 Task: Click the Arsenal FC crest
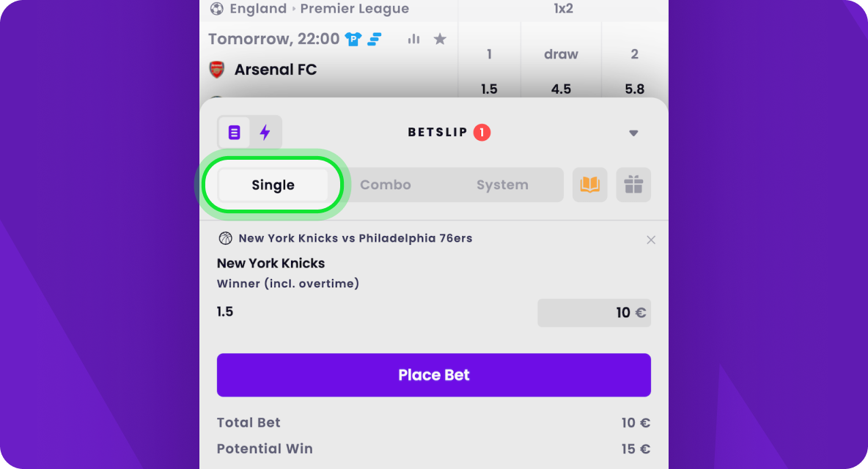point(217,69)
